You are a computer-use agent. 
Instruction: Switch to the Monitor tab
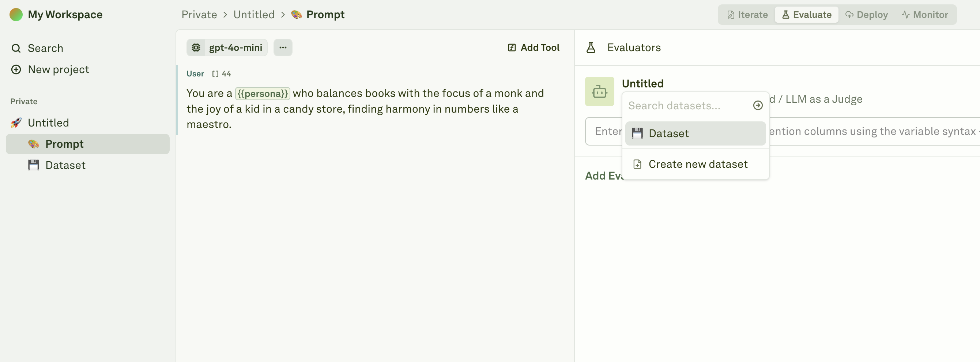(924, 15)
